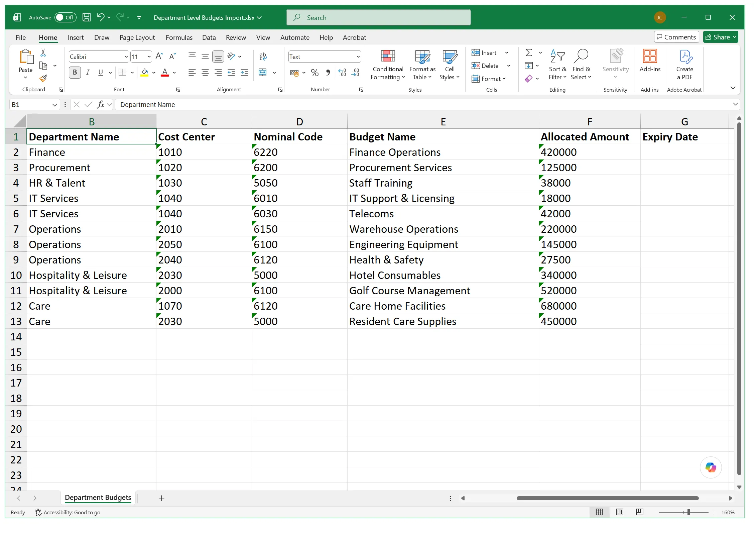Open the font size dropdown
The height and width of the screenshot is (535, 756).
click(149, 57)
